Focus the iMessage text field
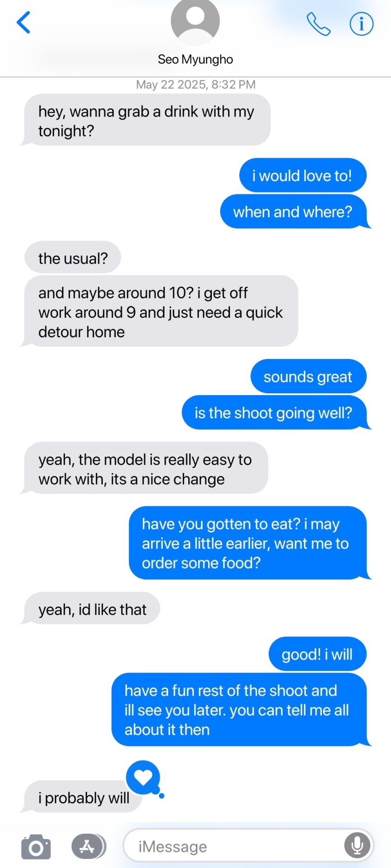 click(x=248, y=846)
